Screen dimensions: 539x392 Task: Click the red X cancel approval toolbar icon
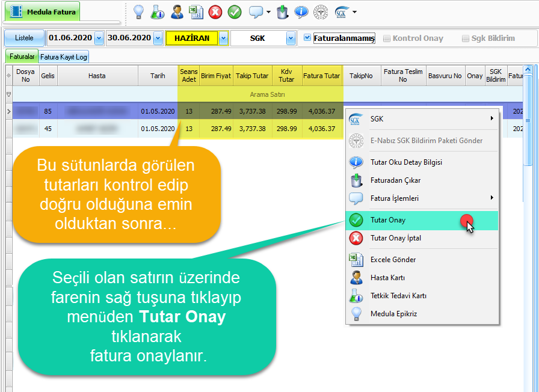215,12
